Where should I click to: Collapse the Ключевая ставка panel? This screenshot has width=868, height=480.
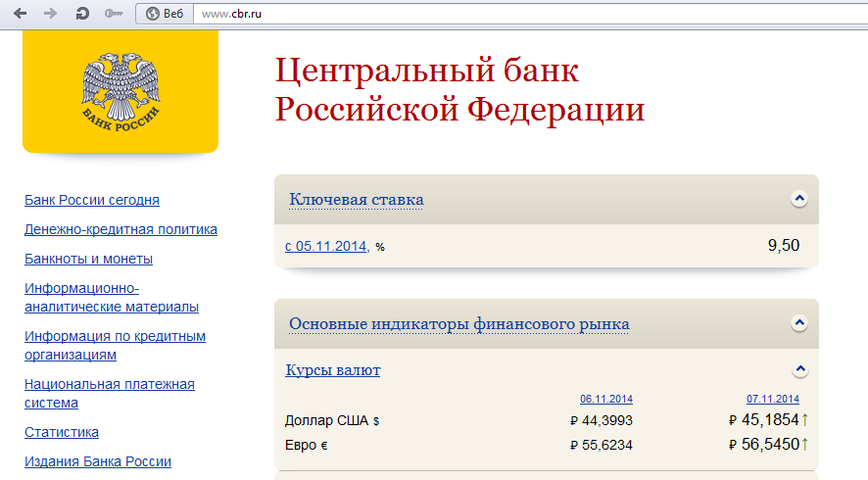[798, 199]
